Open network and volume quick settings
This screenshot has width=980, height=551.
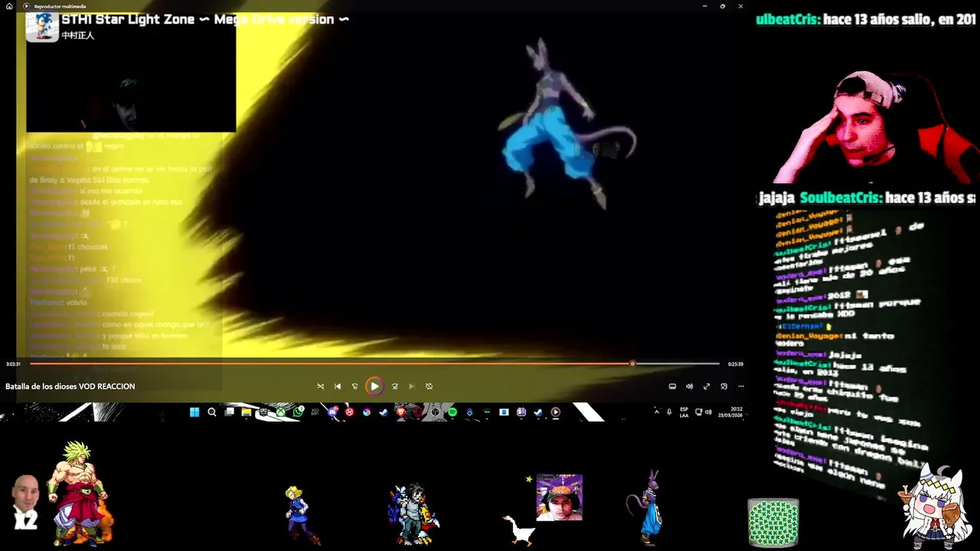coord(704,412)
